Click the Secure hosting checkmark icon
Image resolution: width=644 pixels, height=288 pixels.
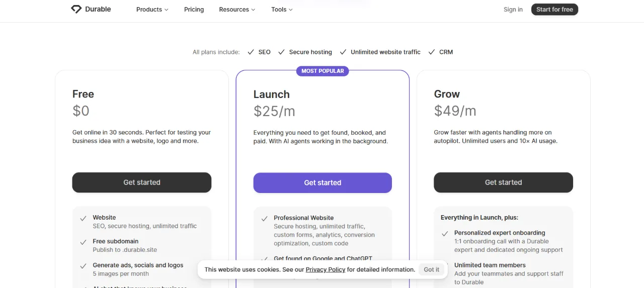tap(281, 52)
